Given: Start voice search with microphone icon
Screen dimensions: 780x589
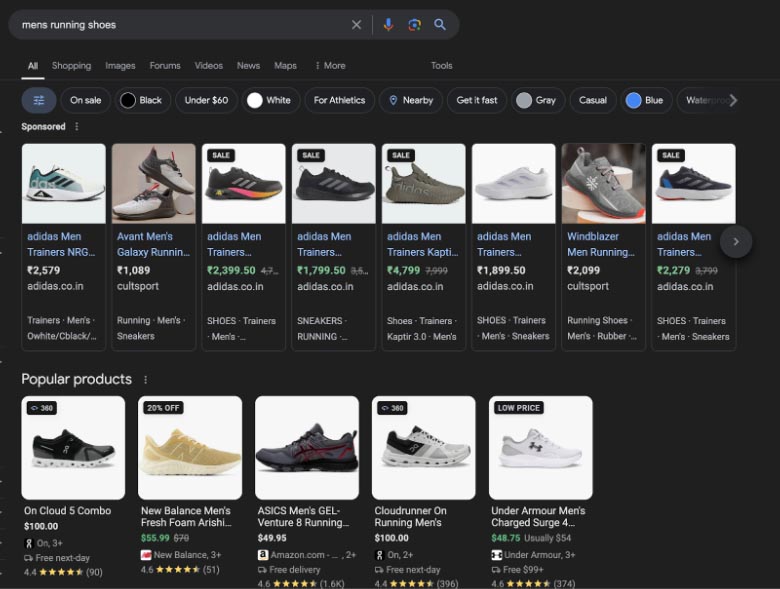Looking at the screenshot, I should click(x=389, y=24).
